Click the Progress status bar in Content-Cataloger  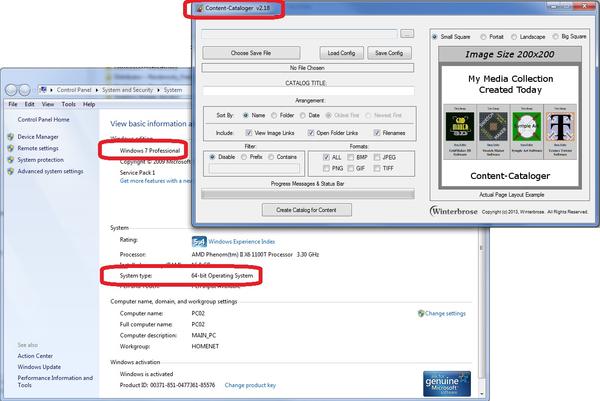308,194
